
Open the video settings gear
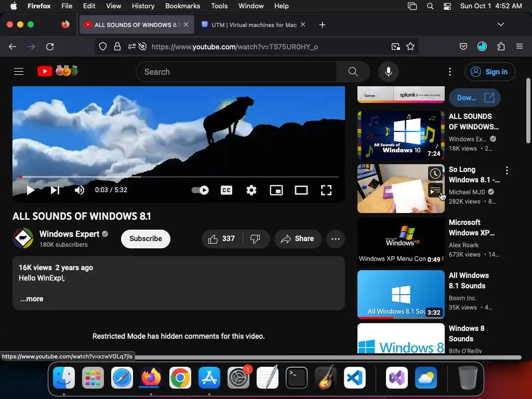pyautogui.click(x=251, y=190)
